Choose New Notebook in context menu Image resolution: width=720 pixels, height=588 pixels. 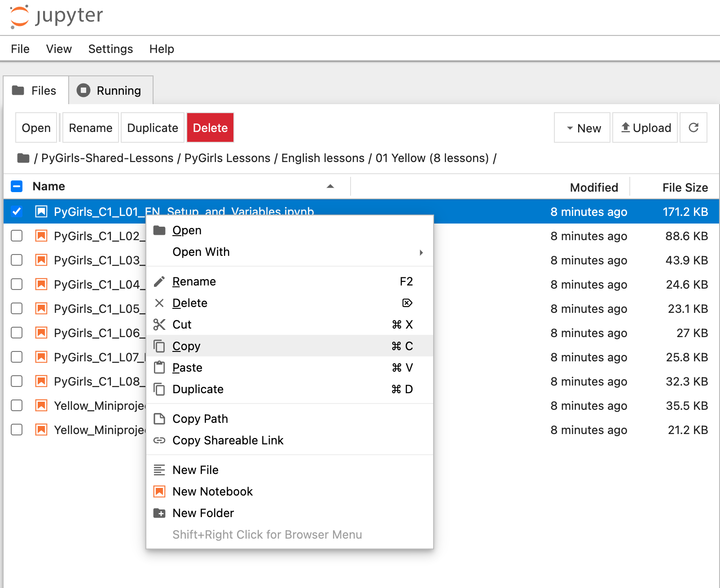coord(290,491)
